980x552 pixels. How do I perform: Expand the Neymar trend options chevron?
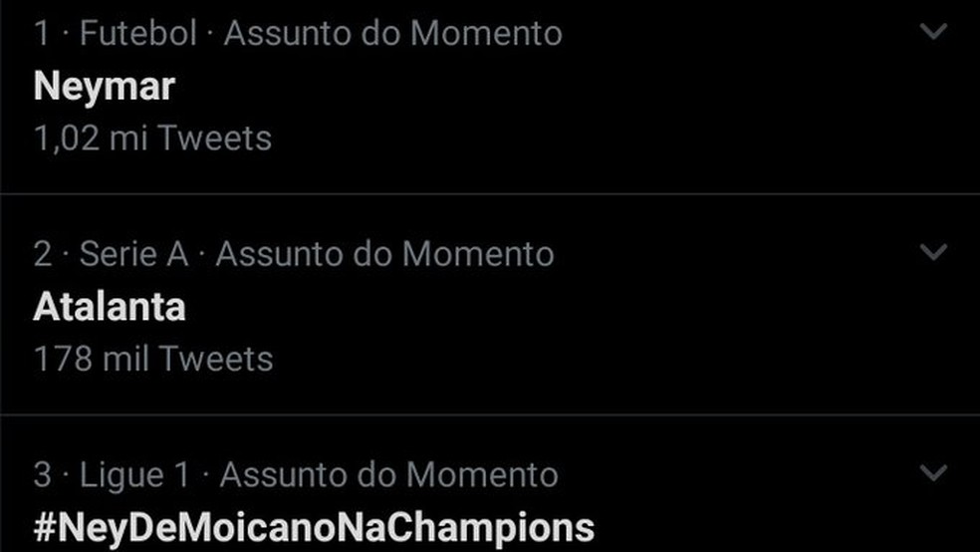(x=932, y=32)
